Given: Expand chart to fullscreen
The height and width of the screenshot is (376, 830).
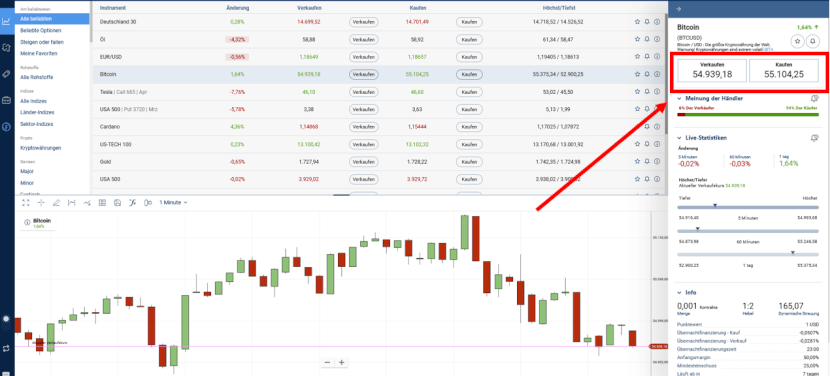Looking at the screenshot, I should [x=25, y=202].
